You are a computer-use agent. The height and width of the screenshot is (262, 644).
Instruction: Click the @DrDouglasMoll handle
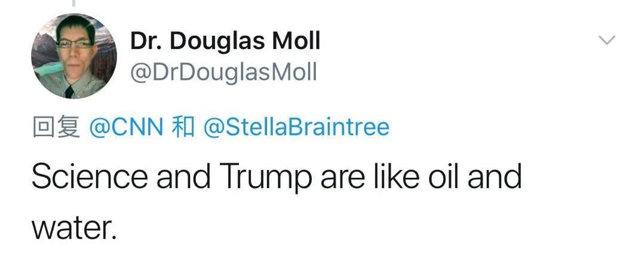pos(223,72)
